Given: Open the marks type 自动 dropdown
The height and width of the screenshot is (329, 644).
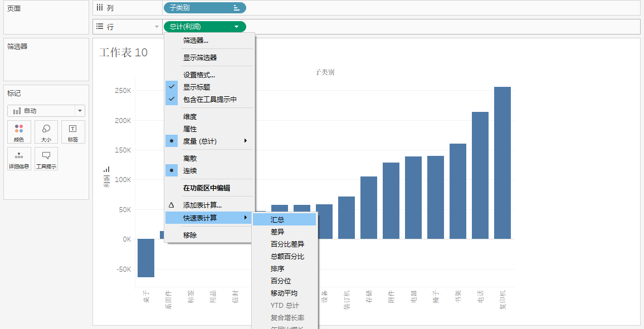Looking at the screenshot, I should click(80, 111).
